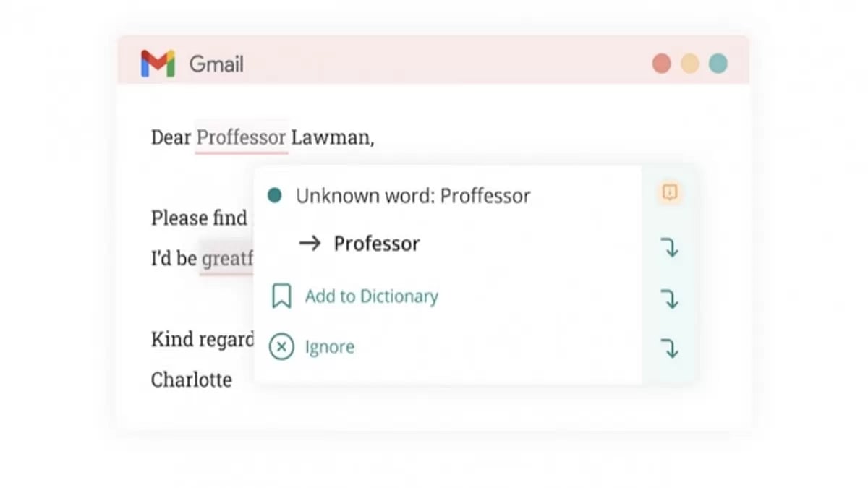Click the apply arrow beside Add to Dictionary

point(671,298)
